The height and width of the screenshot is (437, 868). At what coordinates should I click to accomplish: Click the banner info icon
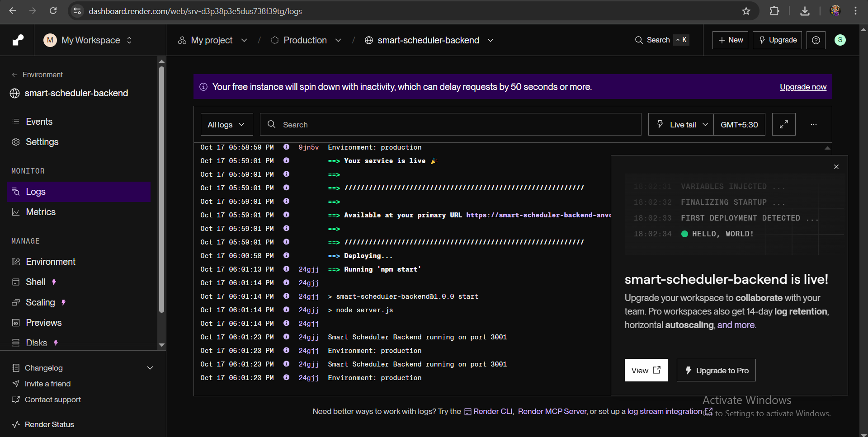click(x=203, y=87)
